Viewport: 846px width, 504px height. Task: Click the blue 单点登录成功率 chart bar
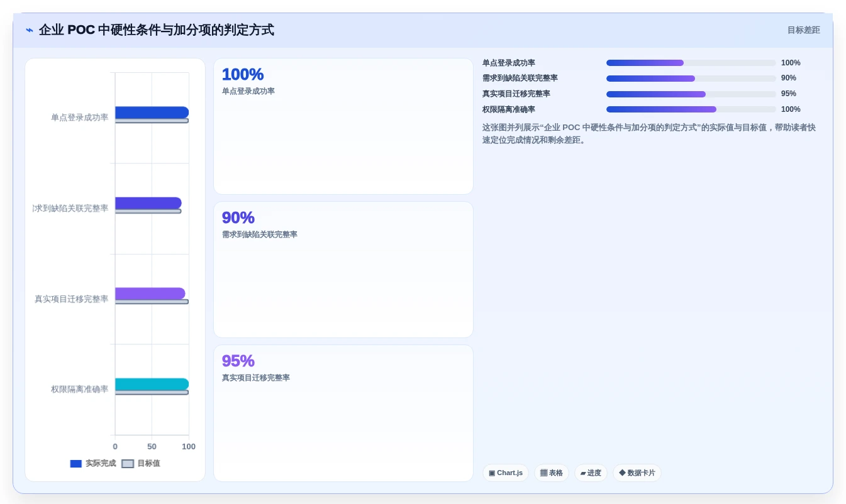[152, 112]
